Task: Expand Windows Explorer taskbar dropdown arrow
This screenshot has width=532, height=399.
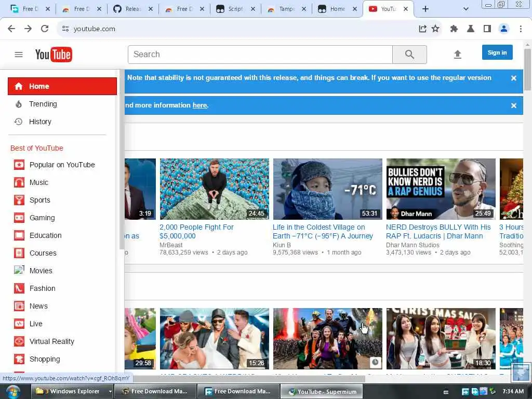Action: click(x=110, y=392)
